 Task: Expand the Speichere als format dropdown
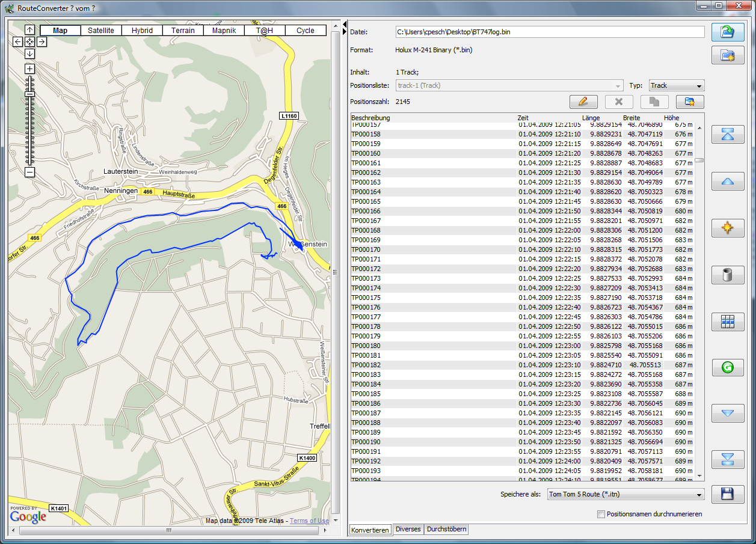(x=625, y=495)
